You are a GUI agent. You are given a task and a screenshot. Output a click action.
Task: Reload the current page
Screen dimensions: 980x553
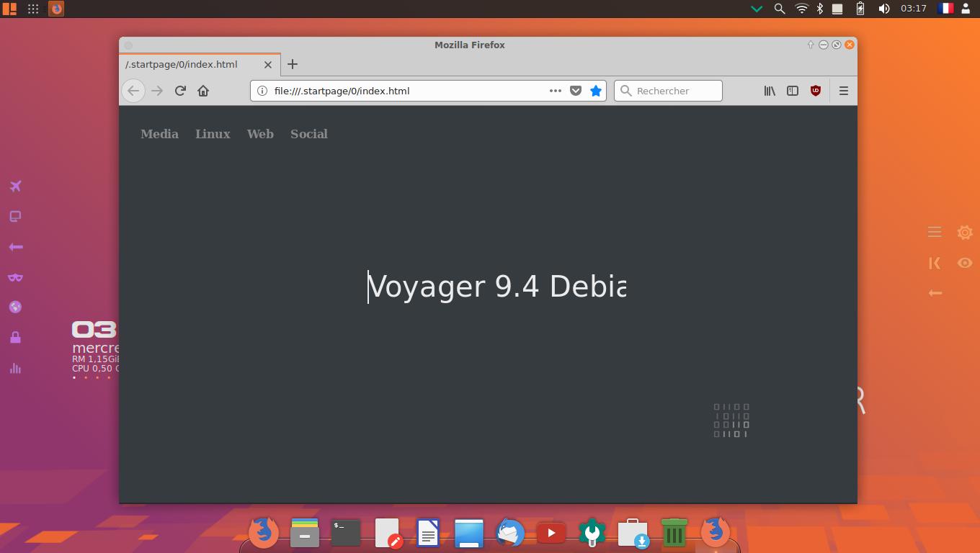point(180,91)
